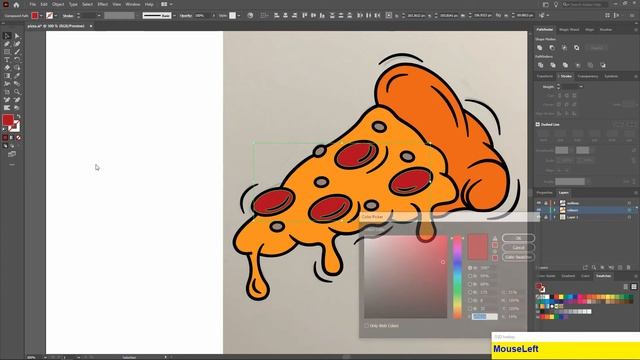Click the Exclude shape mode icon
640x360 pixels.
click(x=576, y=48)
